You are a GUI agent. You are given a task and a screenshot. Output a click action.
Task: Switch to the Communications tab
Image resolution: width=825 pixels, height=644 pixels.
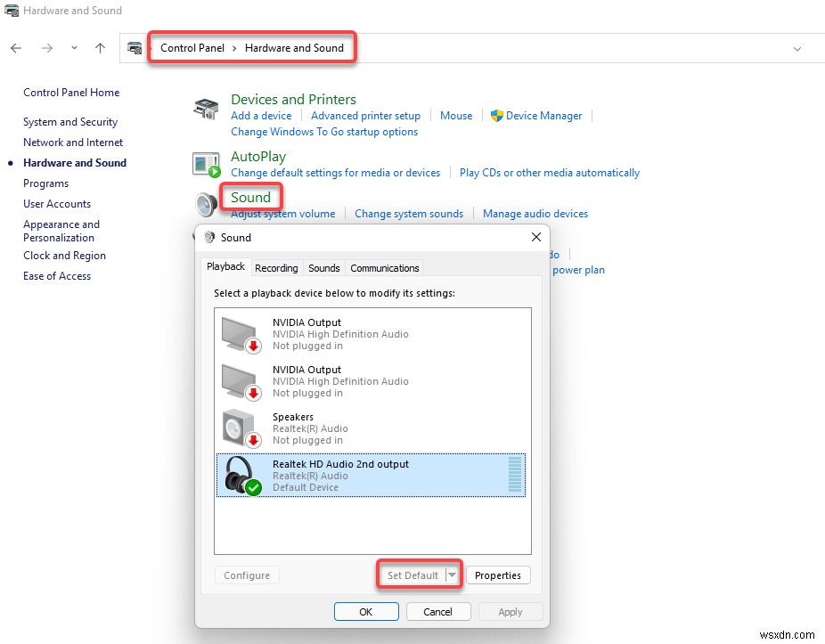pos(384,267)
